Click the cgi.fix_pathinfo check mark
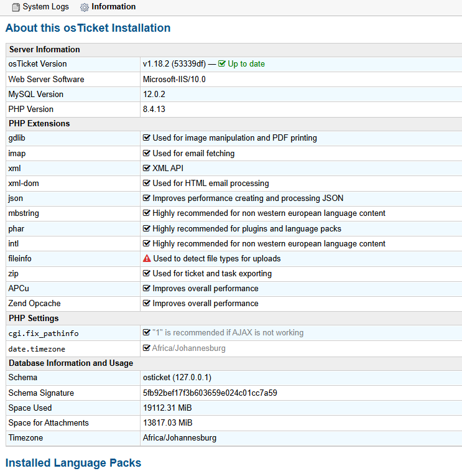Image resolution: width=462 pixels, height=476 pixels. click(147, 333)
